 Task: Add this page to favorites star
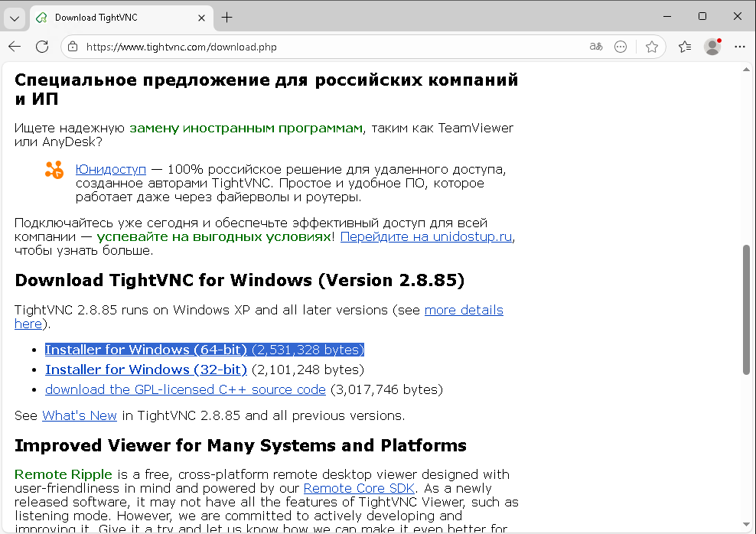651,47
